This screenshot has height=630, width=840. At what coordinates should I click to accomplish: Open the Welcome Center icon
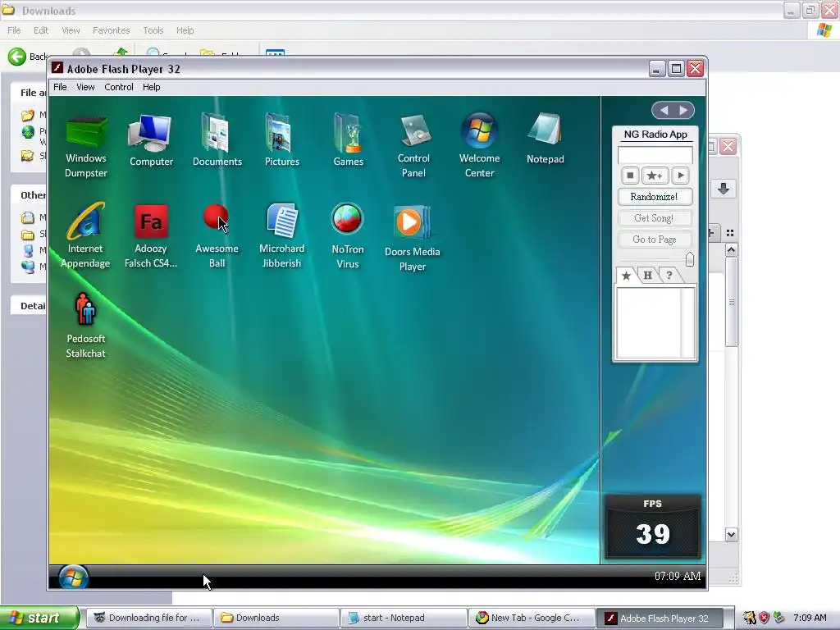(x=479, y=146)
